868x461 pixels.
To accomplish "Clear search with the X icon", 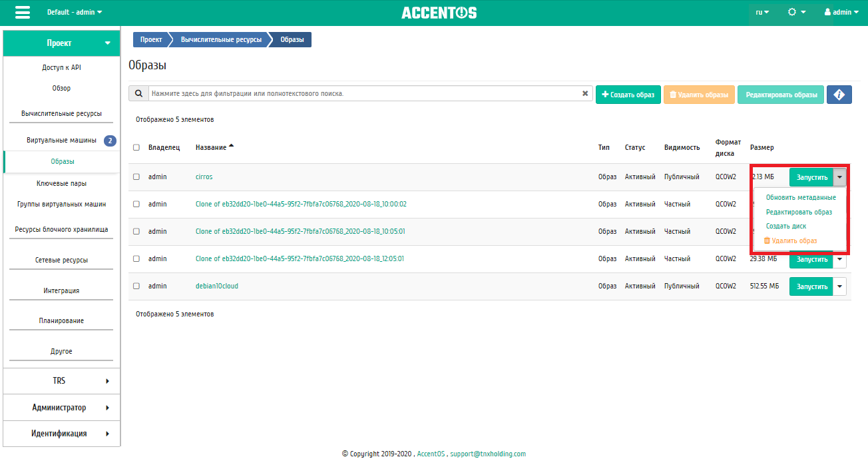I will [585, 94].
